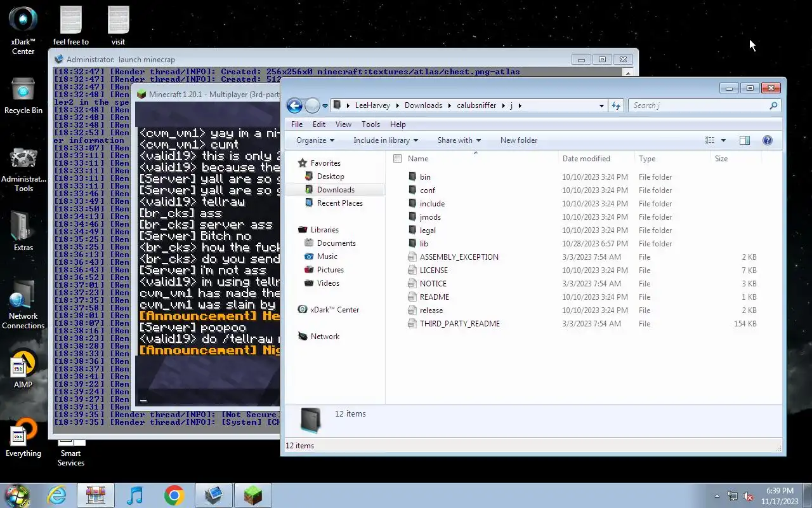Select Videos library
This screenshot has width=812, height=508.
328,283
